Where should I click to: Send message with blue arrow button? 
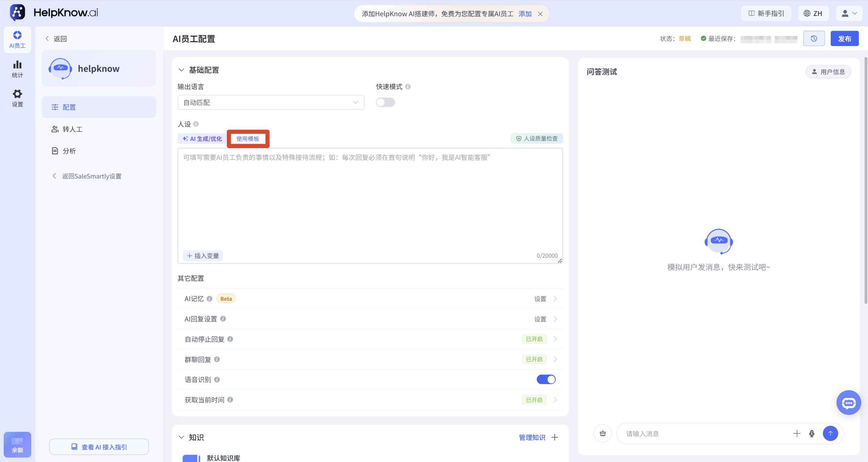tap(830, 433)
